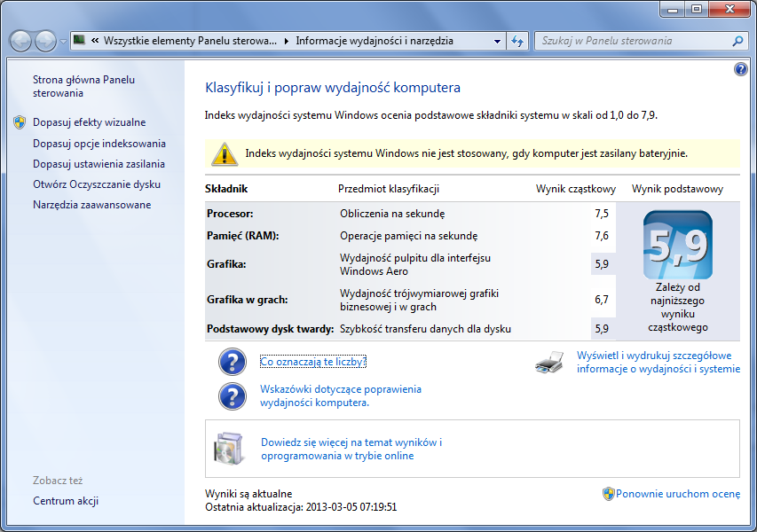757x532 pixels.
Task: Open 'Strona główna Panelu sterowania' link
Action: (x=83, y=86)
